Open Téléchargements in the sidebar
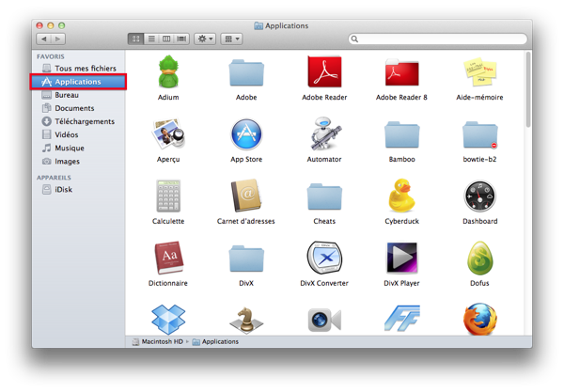 pos(78,121)
